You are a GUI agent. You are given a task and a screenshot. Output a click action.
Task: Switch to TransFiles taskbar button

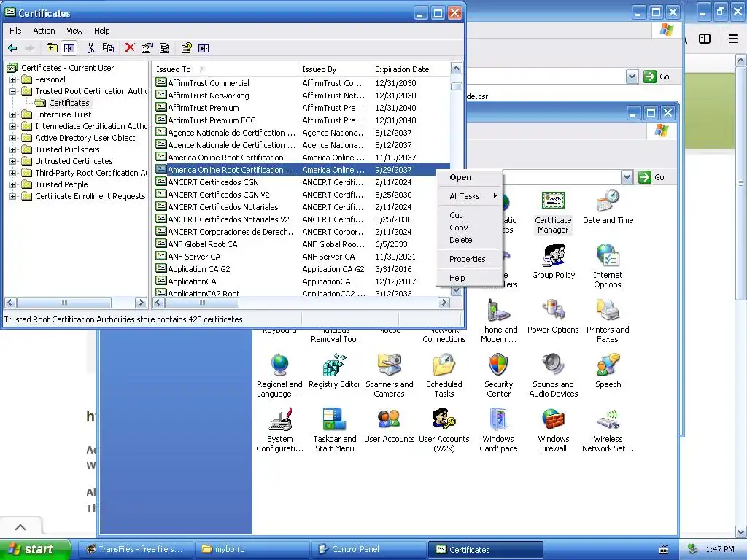coord(136,549)
